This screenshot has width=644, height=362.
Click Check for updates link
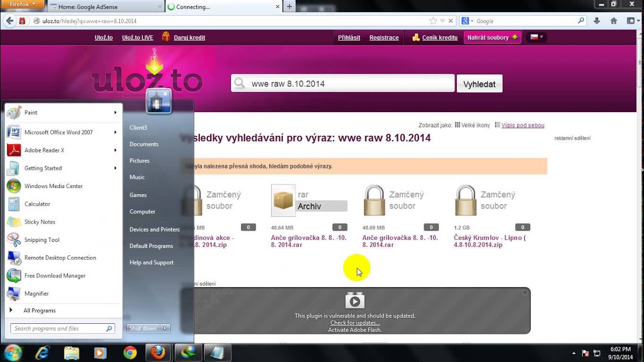coord(355,323)
